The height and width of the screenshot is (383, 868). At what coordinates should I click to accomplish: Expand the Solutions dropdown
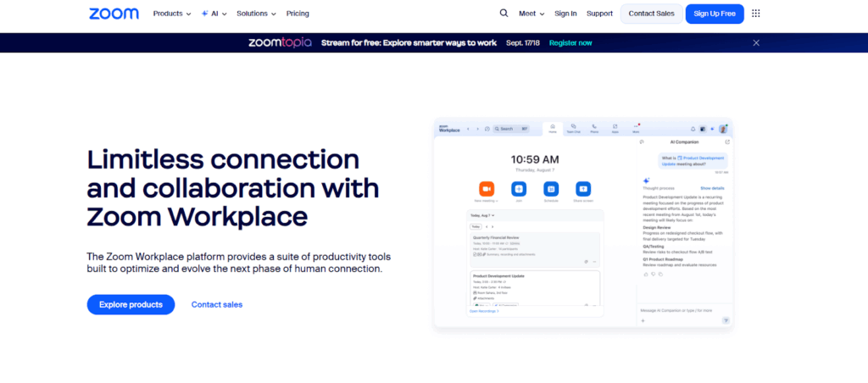[256, 14]
